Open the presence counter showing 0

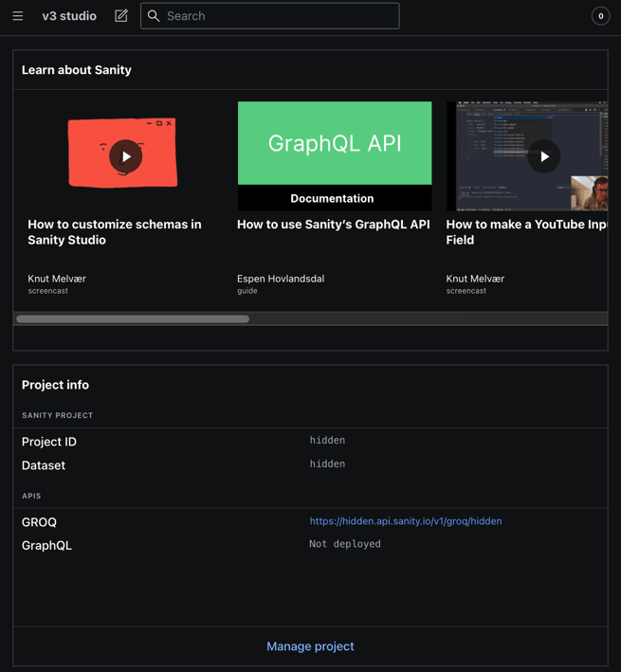coord(600,16)
